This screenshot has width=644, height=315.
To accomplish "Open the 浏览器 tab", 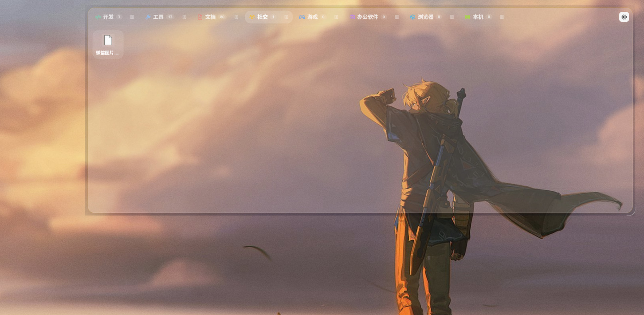I will click(x=426, y=17).
